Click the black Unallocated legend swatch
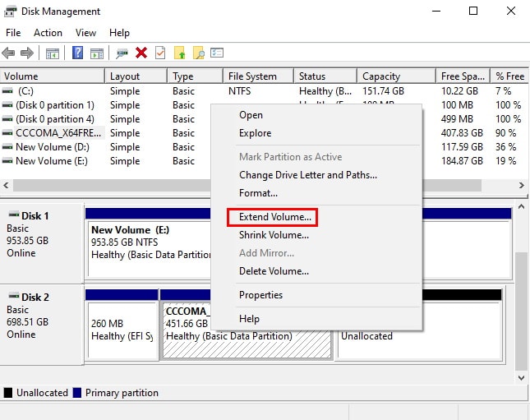Screen dimensions: 530x420 click(x=7, y=393)
